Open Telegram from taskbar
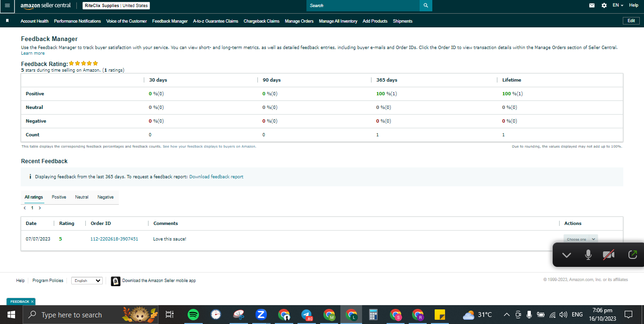 tap(306, 315)
